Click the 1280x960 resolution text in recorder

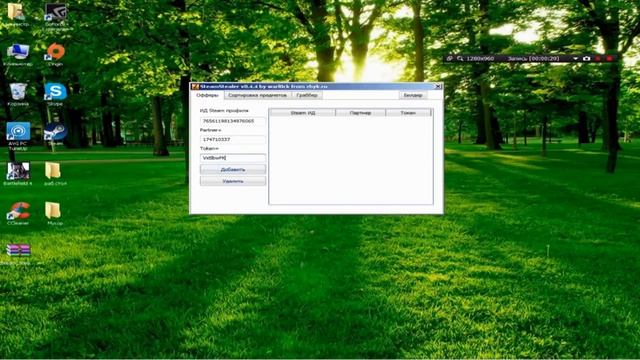point(480,58)
